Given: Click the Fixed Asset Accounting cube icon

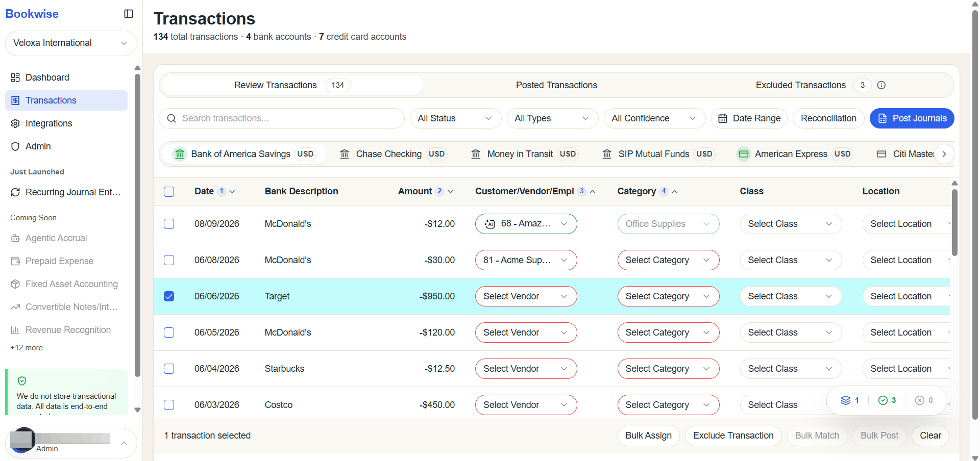Looking at the screenshot, I should click(15, 284).
